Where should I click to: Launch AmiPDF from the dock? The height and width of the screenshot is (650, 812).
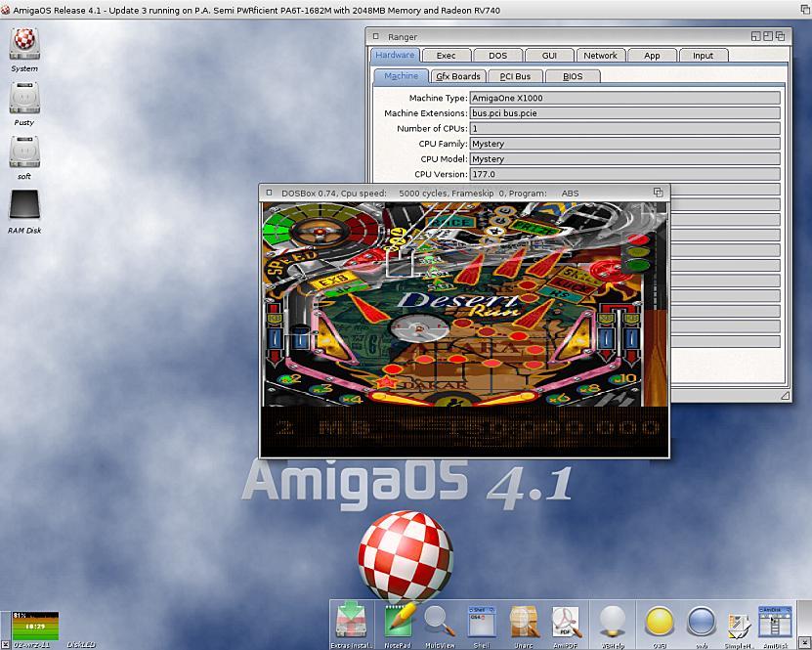tap(566, 621)
